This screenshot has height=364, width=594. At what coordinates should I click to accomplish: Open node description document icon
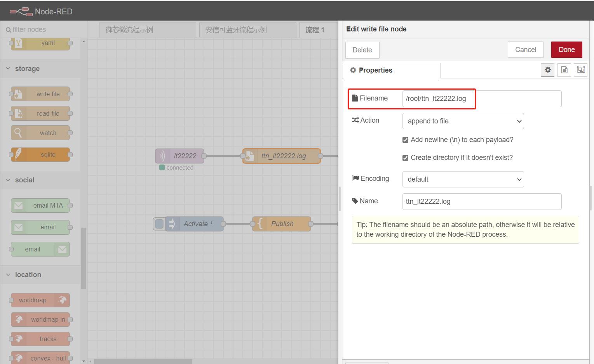564,70
